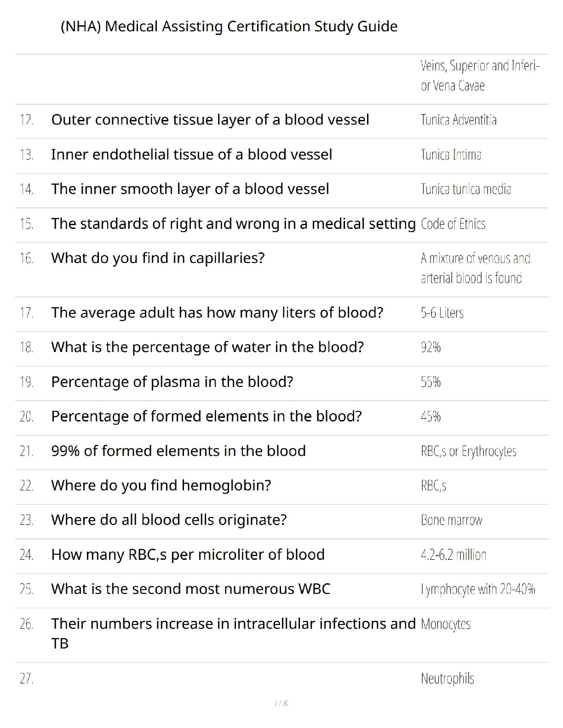Click the page number indicator at the bottom
The height and width of the screenshot is (728, 563).
(x=281, y=703)
